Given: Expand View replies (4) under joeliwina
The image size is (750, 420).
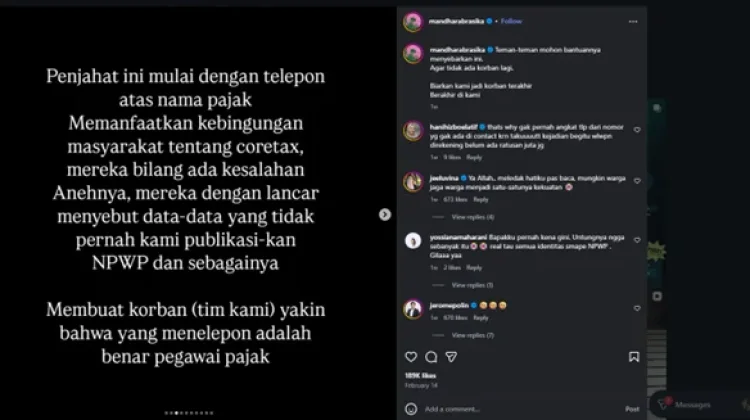Looking at the screenshot, I should [473, 217].
